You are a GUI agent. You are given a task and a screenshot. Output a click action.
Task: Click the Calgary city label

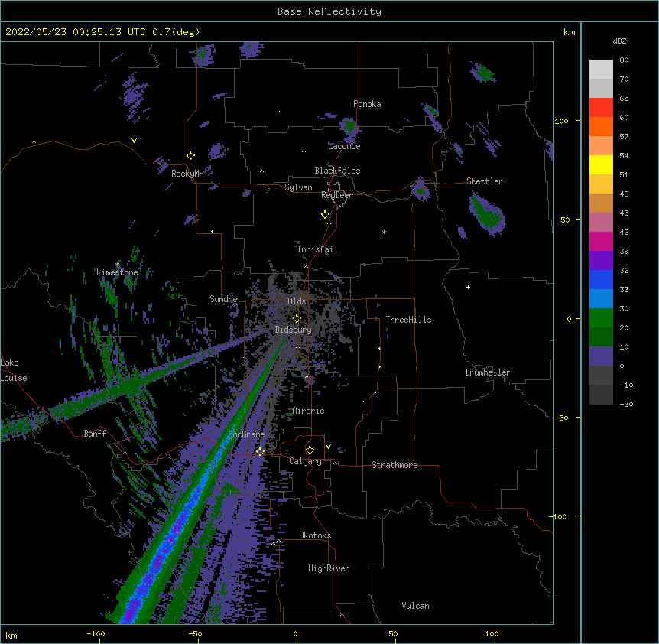pos(305,461)
